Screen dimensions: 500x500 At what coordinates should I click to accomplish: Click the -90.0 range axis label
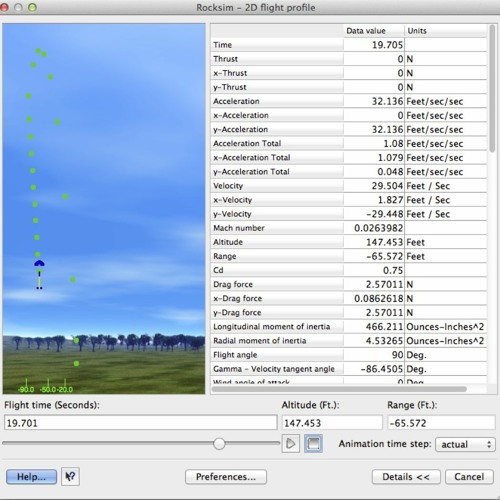[26, 389]
